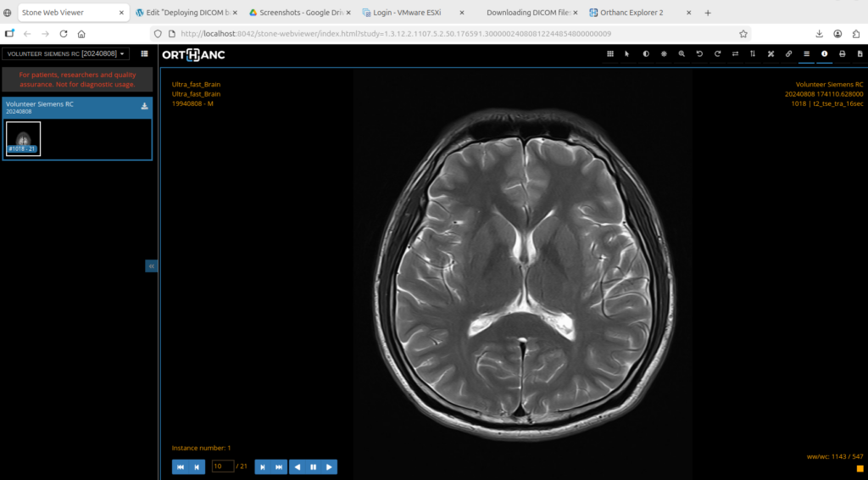
Task: Open the windowing contrast tool
Action: [x=646, y=53]
